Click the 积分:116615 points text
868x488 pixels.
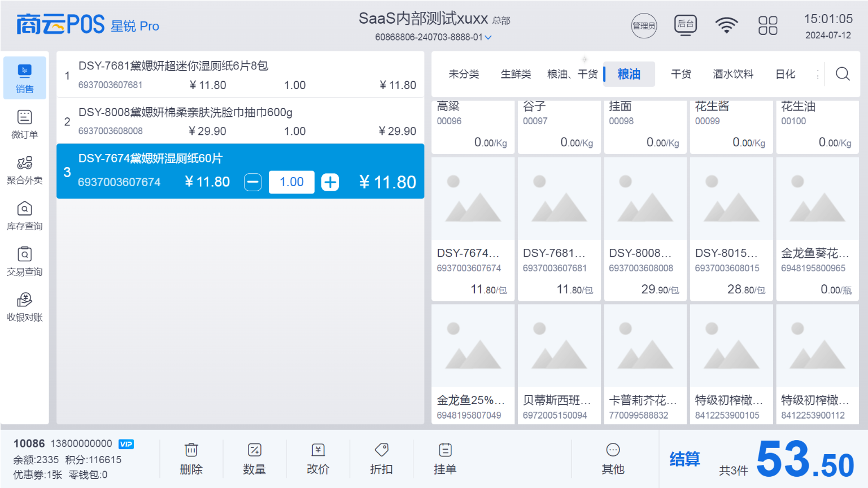click(x=93, y=460)
